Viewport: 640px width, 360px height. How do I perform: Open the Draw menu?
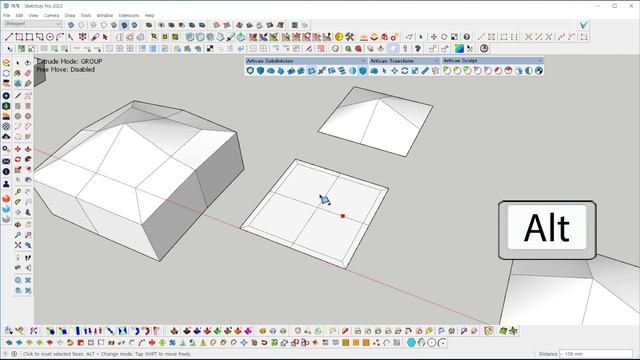(70, 16)
